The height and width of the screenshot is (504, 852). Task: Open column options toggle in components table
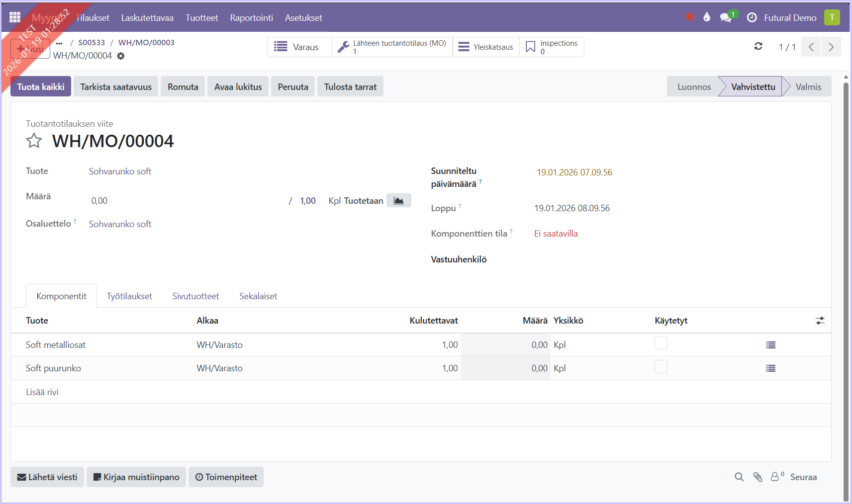pyautogui.click(x=820, y=321)
